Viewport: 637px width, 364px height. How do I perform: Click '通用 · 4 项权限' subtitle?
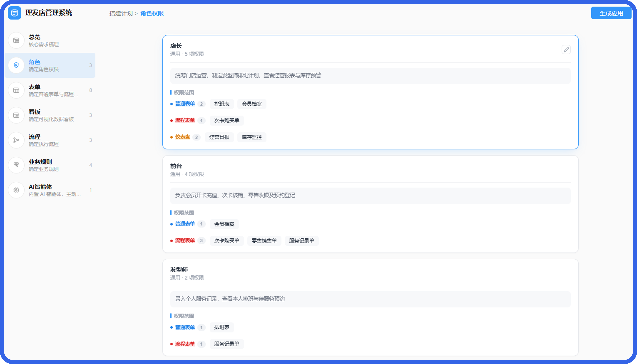[187, 174]
